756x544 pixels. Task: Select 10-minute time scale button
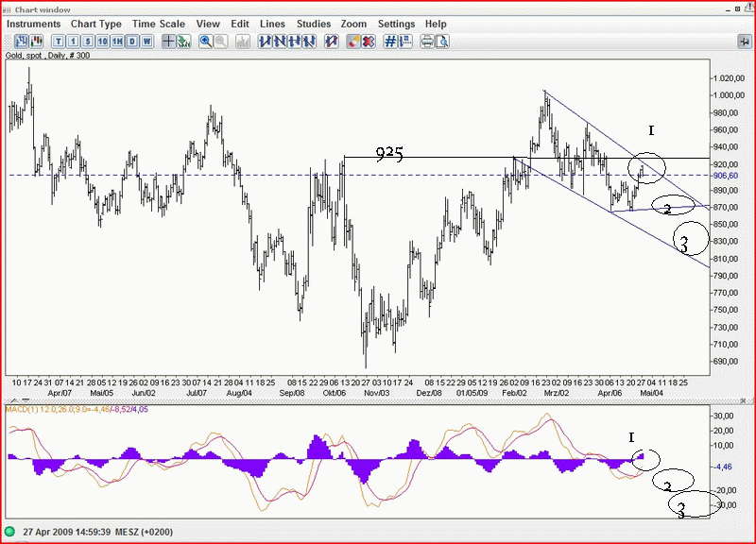pyautogui.click(x=103, y=42)
